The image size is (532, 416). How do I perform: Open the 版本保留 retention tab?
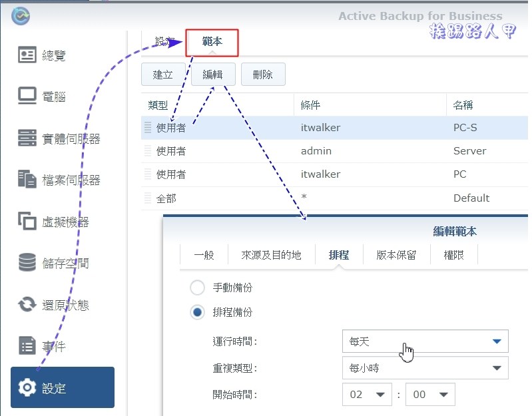point(396,255)
